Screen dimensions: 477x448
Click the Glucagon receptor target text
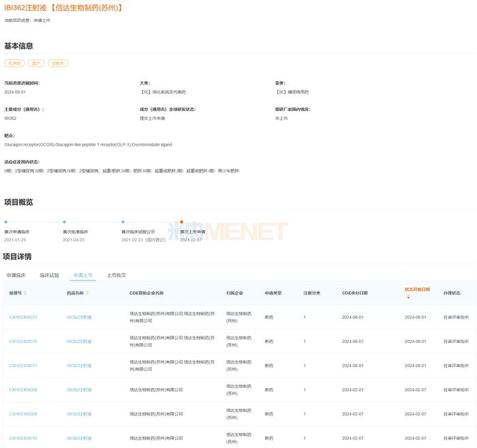(88, 144)
